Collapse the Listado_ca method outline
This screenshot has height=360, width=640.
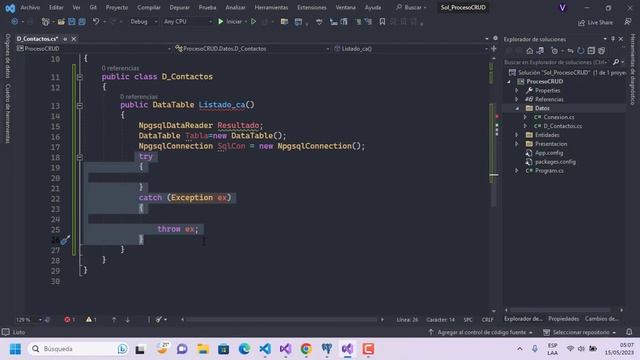80,105
